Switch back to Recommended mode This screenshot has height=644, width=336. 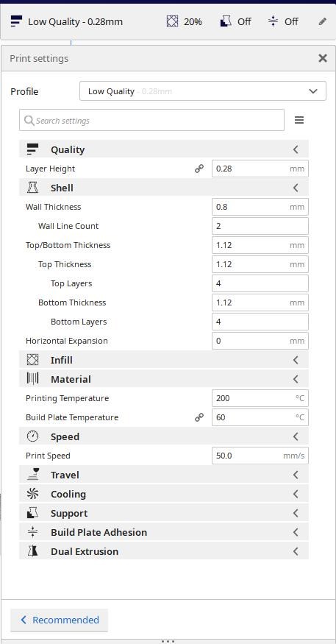click(59, 620)
